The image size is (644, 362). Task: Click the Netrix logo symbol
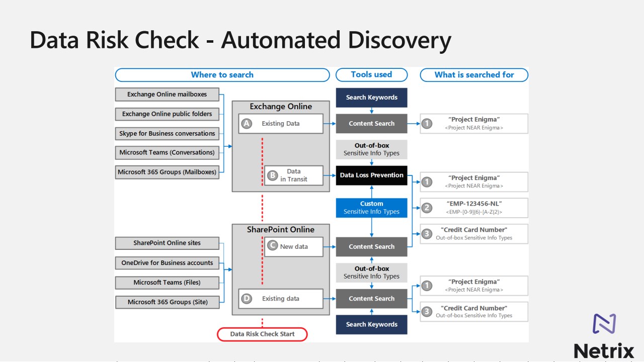point(604,323)
